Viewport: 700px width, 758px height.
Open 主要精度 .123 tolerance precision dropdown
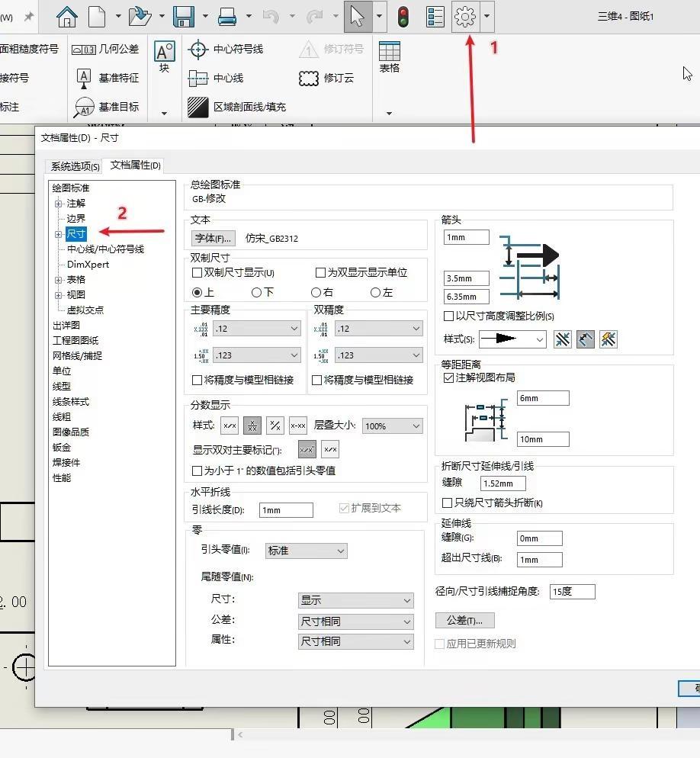click(x=257, y=355)
